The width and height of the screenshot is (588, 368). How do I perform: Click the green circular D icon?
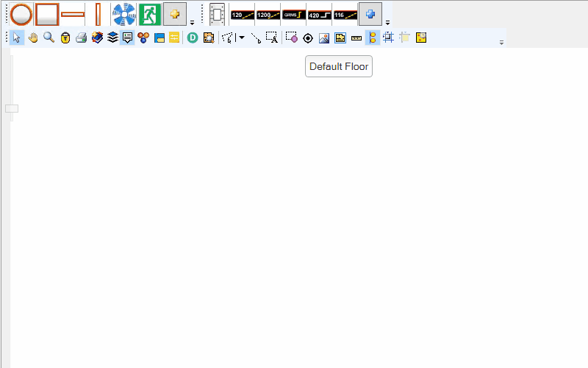click(x=193, y=38)
